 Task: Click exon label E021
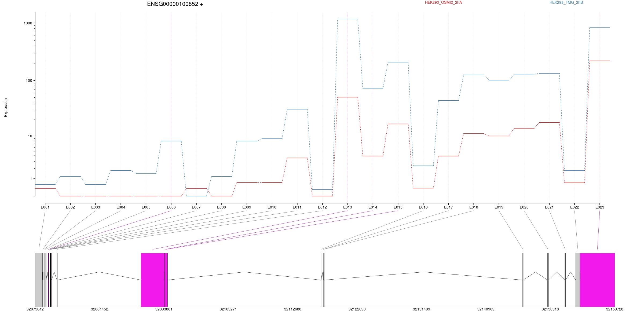point(549,207)
